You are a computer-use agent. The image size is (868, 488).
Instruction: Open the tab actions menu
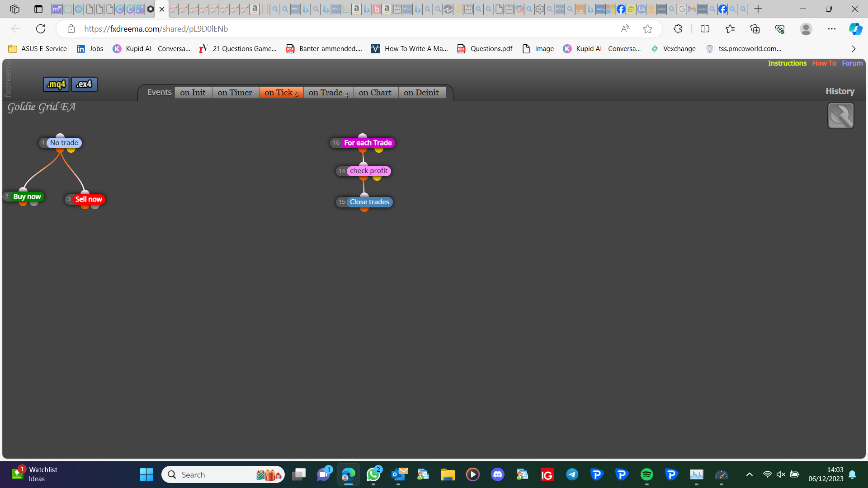click(38, 9)
